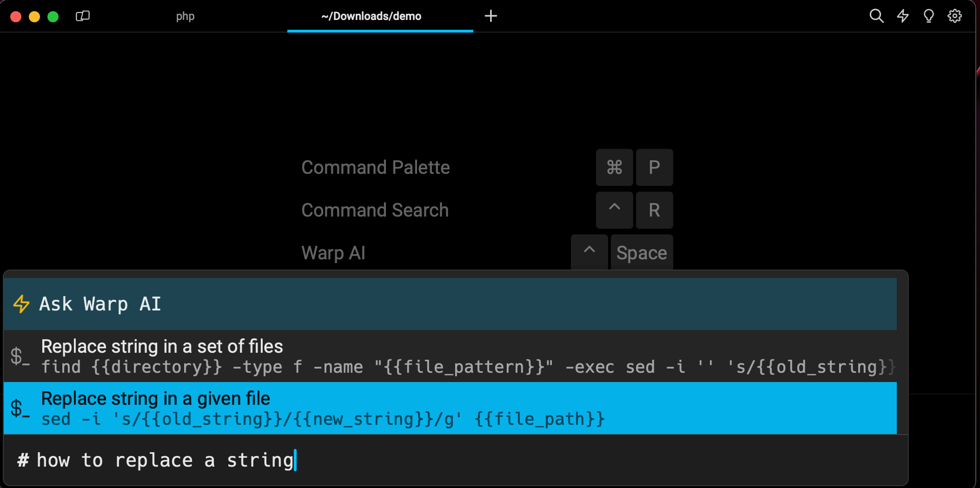Screen dimensions: 980x488
Task: Toggle the split pane icon near tabs
Action: (83, 16)
